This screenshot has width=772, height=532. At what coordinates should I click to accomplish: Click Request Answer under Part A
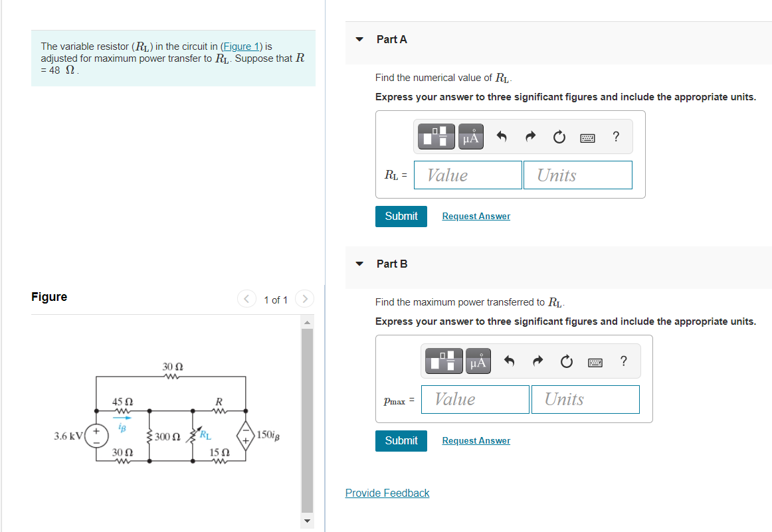[476, 216]
